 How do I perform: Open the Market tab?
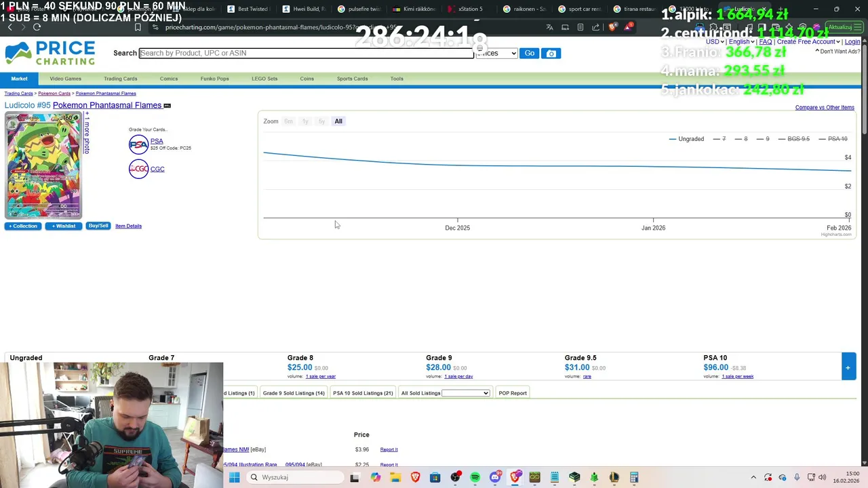(19, 79)
